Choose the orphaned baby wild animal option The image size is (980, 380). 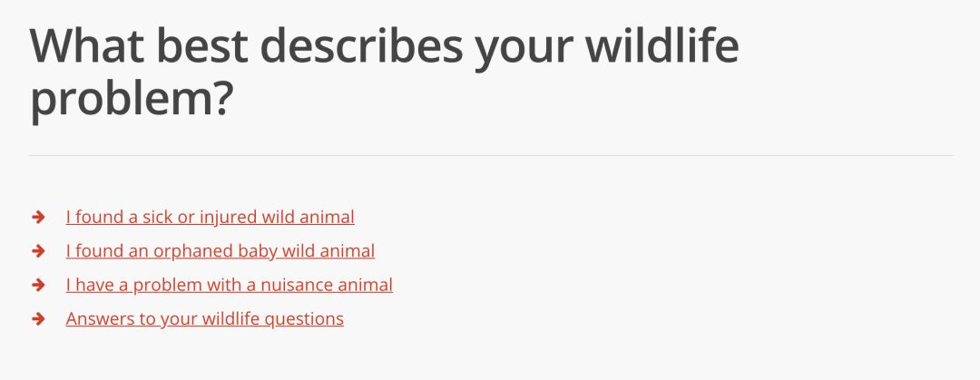pyautogui.click(x=220, y=251)
